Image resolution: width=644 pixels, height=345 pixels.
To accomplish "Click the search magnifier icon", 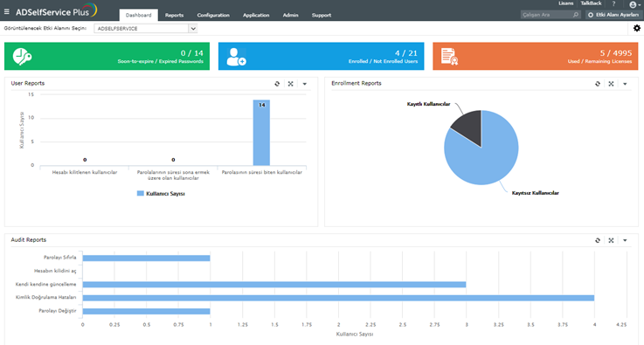I will (576, 15).
